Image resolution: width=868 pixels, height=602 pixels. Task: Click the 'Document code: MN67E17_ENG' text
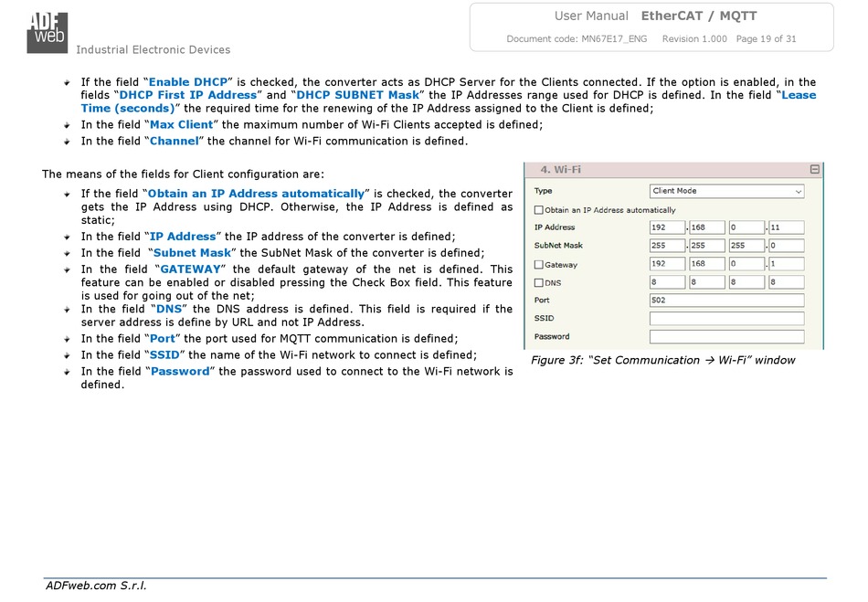[577, 38]
